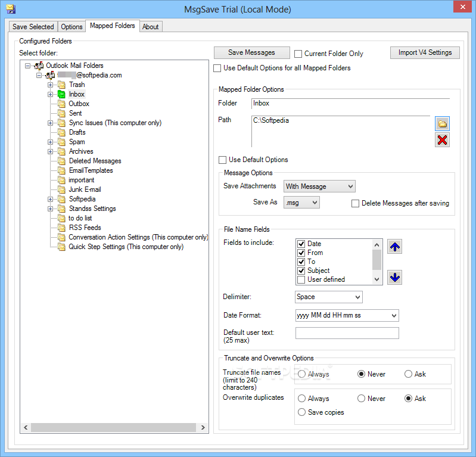Expand the Archives folder node
476x457 pixels.
click(51, 151)
